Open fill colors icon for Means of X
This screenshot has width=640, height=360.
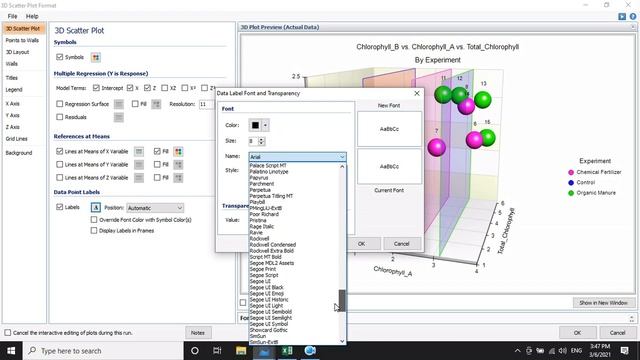pos(178,151)
